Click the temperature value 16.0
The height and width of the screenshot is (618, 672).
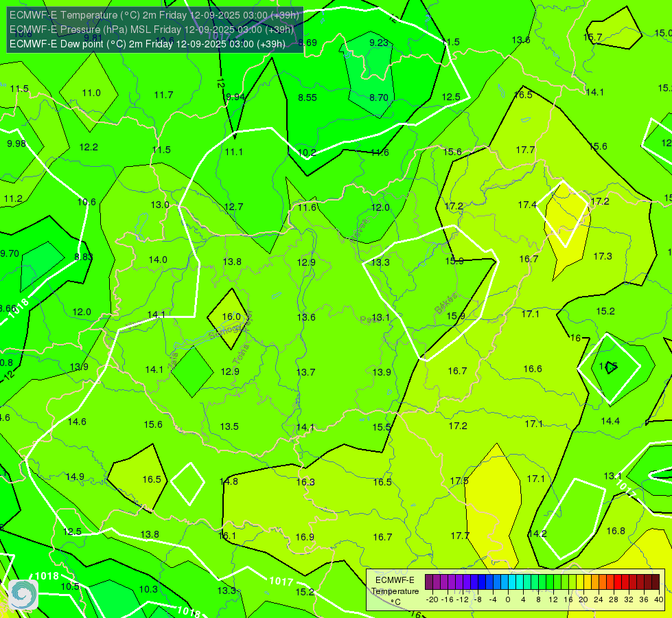point(231,317)
